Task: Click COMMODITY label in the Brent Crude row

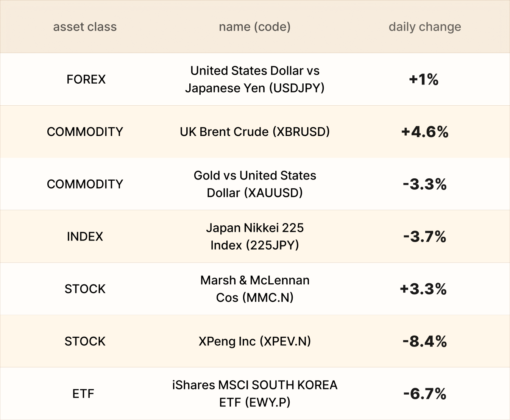Action: tap(85, 132)
